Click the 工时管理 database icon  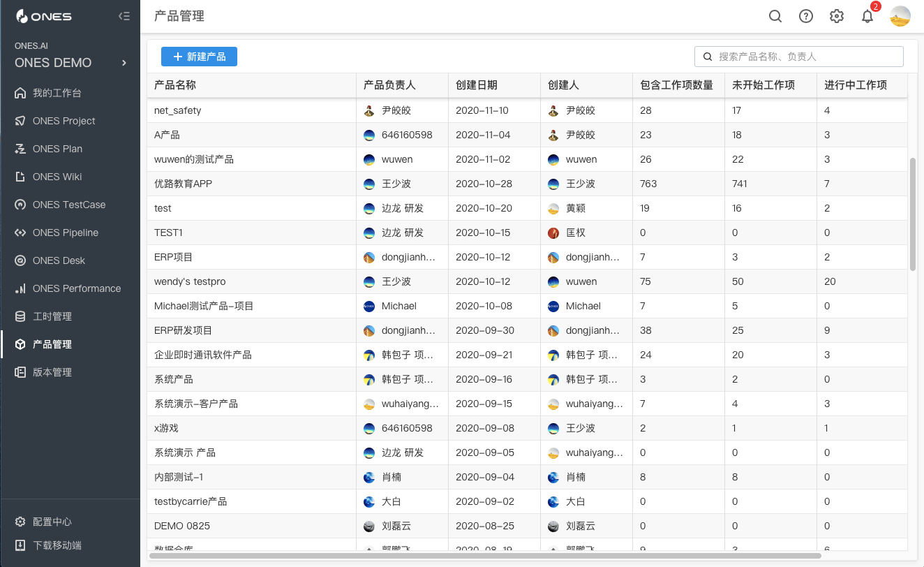tap(20, 316)
